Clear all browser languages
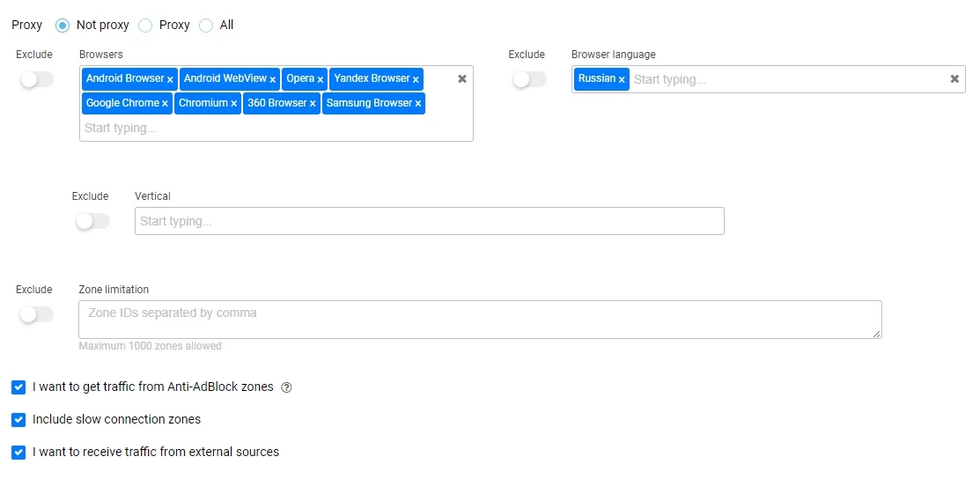 (954, 78)
